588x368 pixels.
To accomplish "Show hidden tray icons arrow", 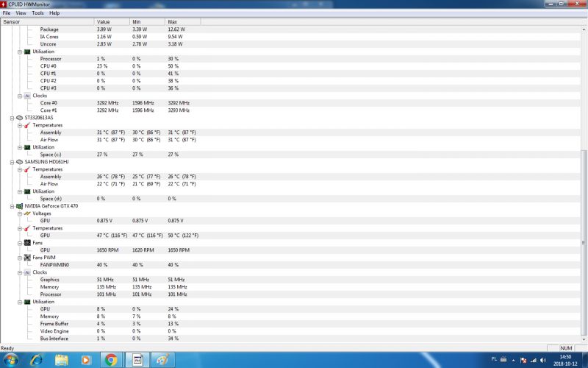I will coord(513,361).
